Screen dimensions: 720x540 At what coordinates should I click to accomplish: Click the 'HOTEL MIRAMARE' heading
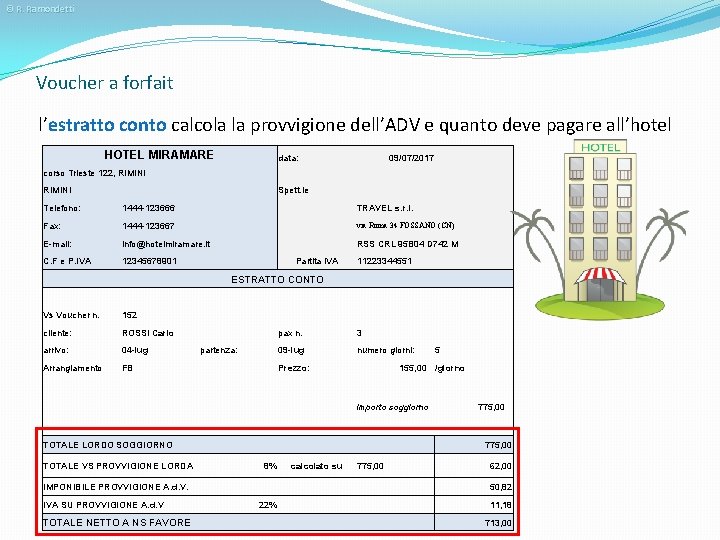tap(159, 154)
